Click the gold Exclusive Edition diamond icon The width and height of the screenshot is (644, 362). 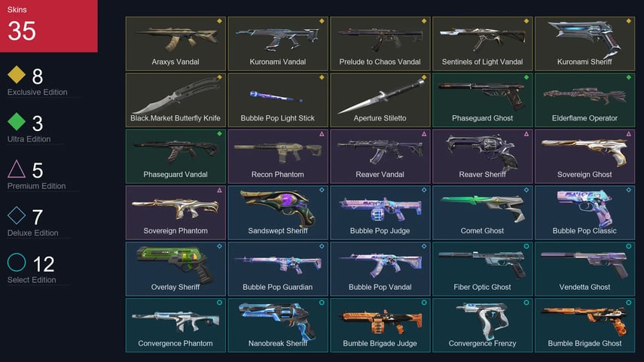click(x=17, y=75)
